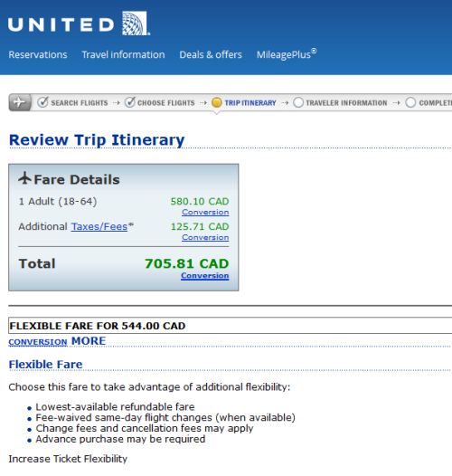The height and width of the screenshot is (476, 452).
Task: Select the Complete step circle
Action: (x=410, y=102)
